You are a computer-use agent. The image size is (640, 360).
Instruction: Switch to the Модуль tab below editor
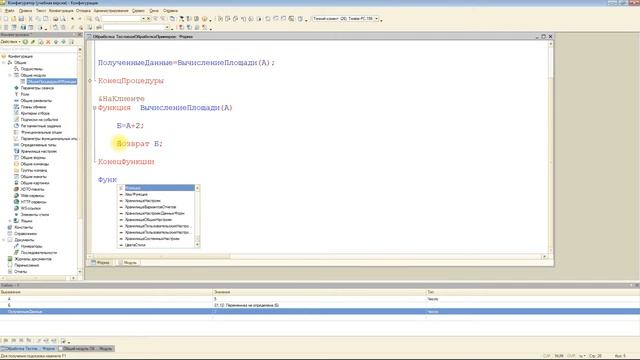pyautogui.click(x=127, y=262)
